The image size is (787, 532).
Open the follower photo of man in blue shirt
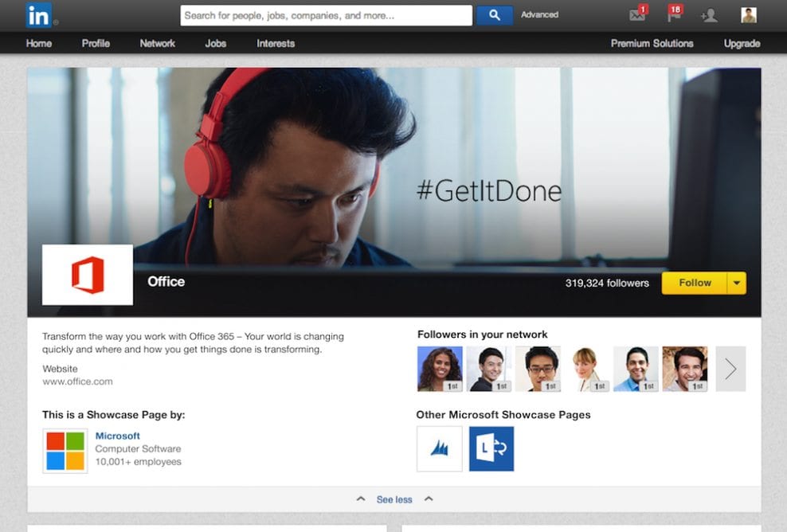click(636, 369)
